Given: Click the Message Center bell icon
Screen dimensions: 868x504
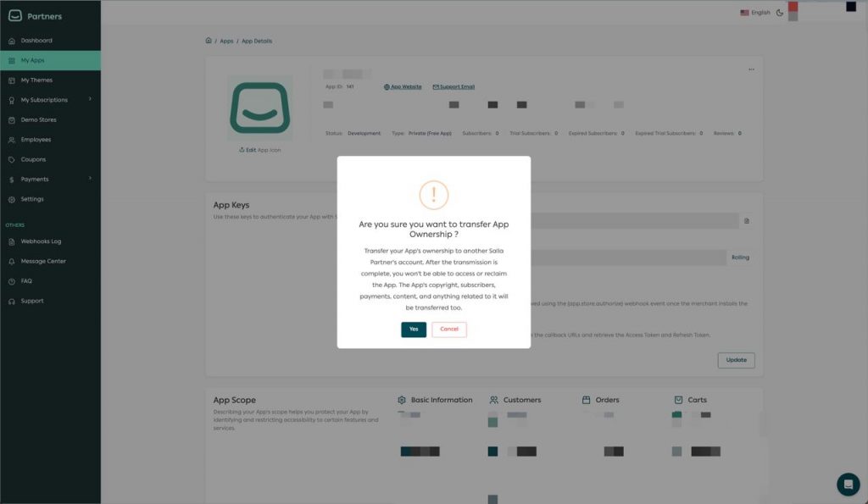Looking at the screenshot, I should pos(12,261).
